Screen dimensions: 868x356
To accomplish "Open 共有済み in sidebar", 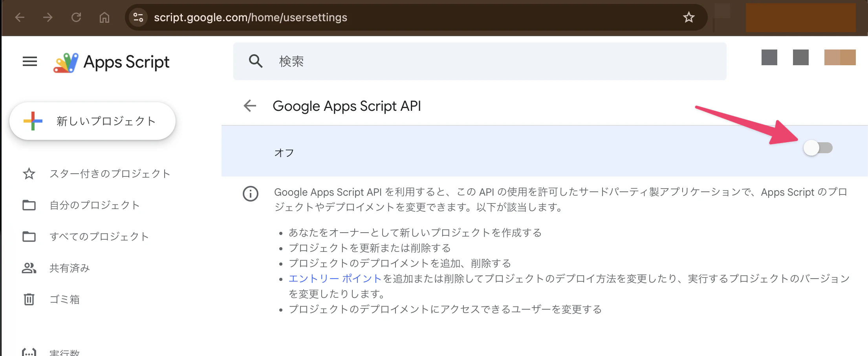I will pyautogui.click(x=70, y=268).
